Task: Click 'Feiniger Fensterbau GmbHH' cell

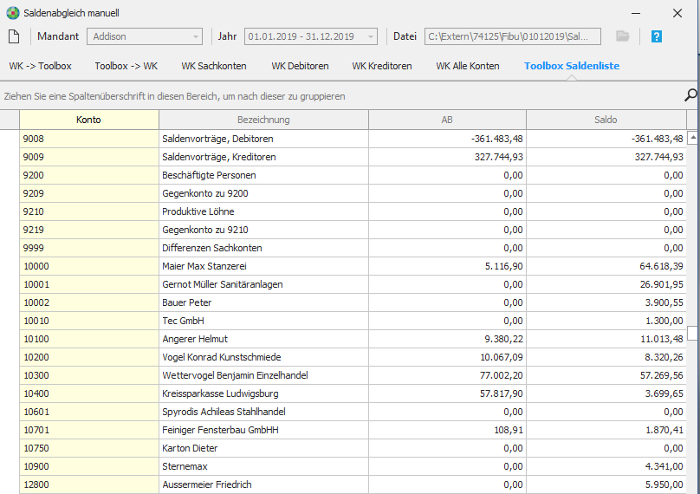Action: point(263,430)
